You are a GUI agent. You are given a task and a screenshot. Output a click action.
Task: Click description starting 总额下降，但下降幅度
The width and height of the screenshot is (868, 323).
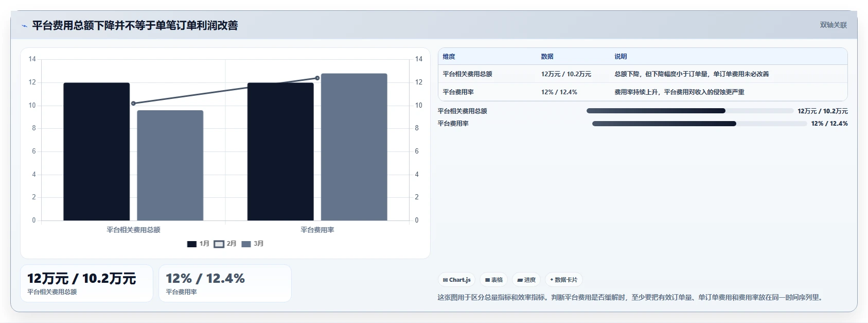click(x=692, y=74)
